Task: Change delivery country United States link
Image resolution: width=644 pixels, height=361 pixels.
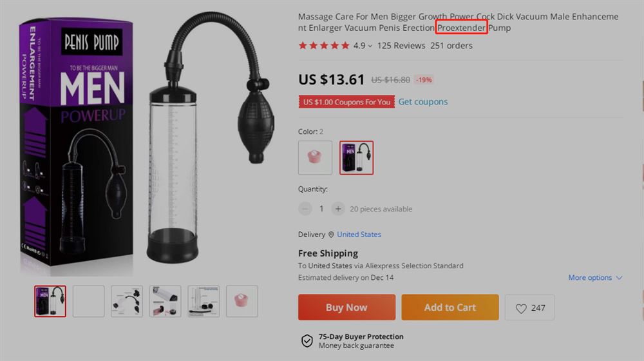Action: [359, 235]
